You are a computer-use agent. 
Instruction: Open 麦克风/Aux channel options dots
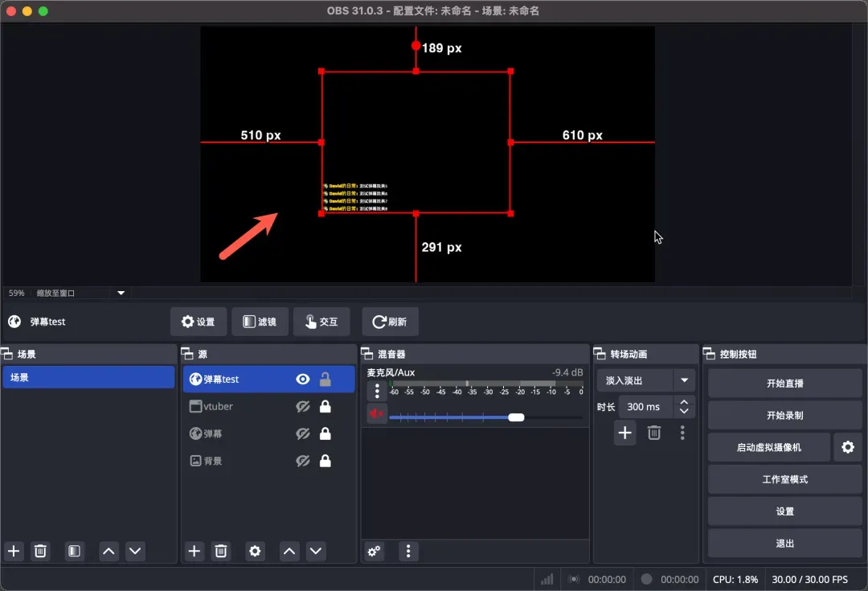377,391
